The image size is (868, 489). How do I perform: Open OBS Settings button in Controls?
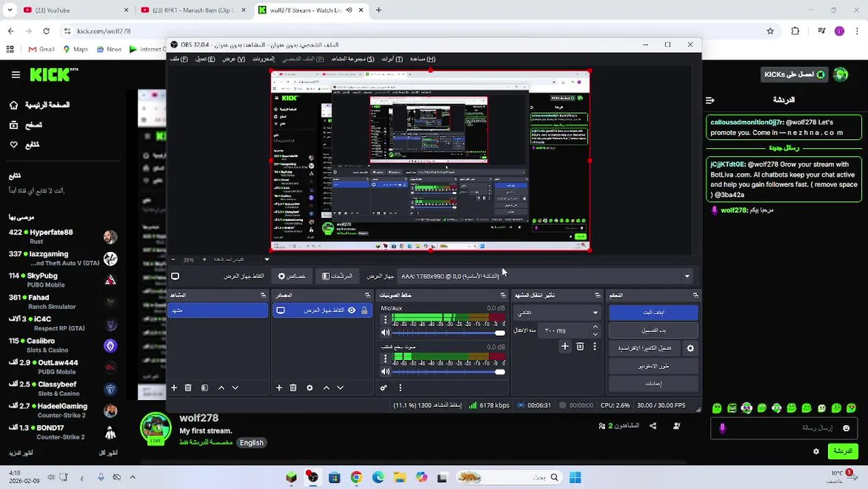pos(653,384)
